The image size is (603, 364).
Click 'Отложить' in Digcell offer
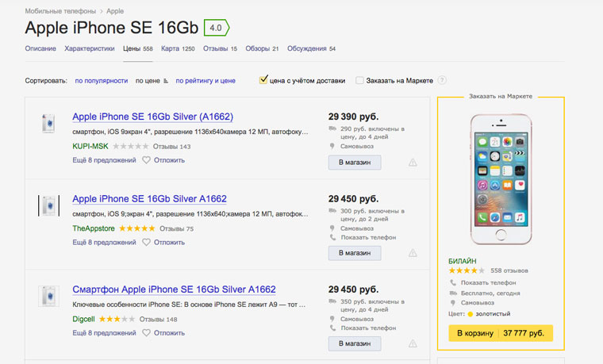169,333
